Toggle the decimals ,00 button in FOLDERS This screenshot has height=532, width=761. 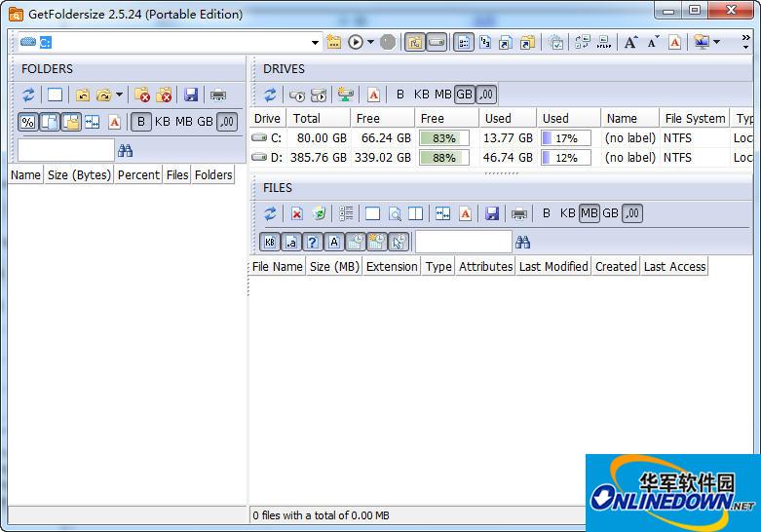[227, 122]
